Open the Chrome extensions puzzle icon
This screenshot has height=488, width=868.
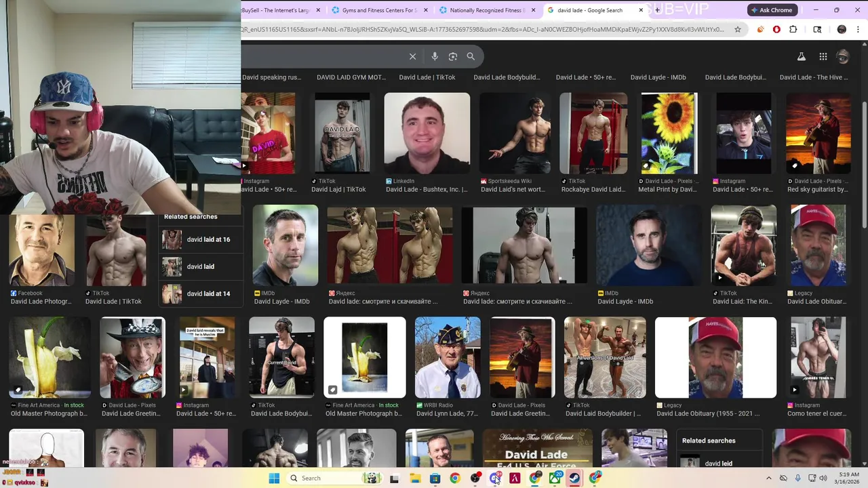pos(793,29)
